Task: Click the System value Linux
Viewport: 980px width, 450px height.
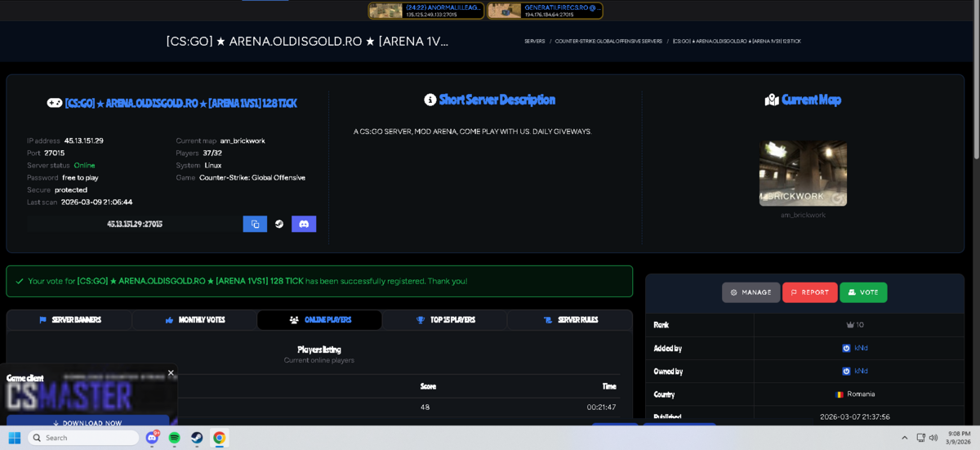Action: pyautogui.click(x=212, y=165)
